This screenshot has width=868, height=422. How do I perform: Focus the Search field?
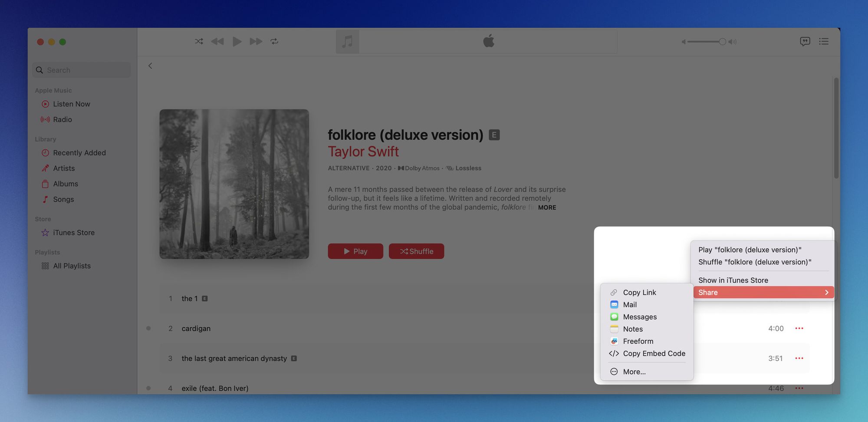[x=82, y=70]
